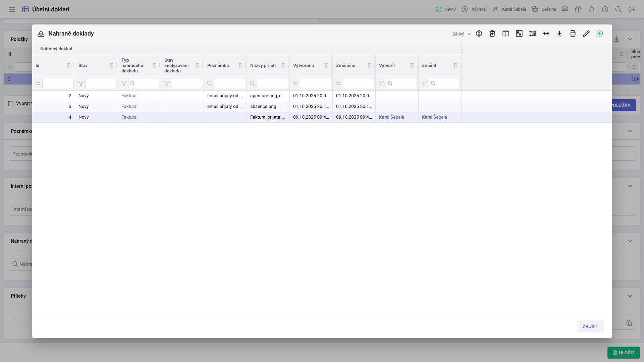The width and height of the screenshot is (644, 362).
Task: Collapse the Přílohy section chevron
Action: [630, 296]
